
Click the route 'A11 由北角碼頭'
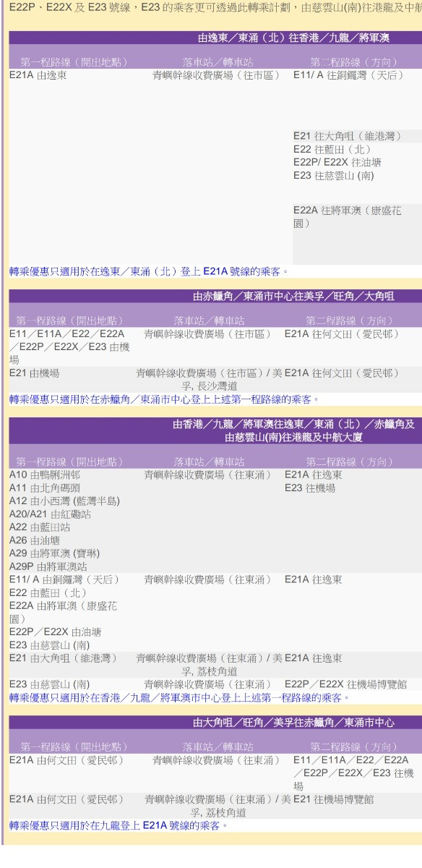44,488
